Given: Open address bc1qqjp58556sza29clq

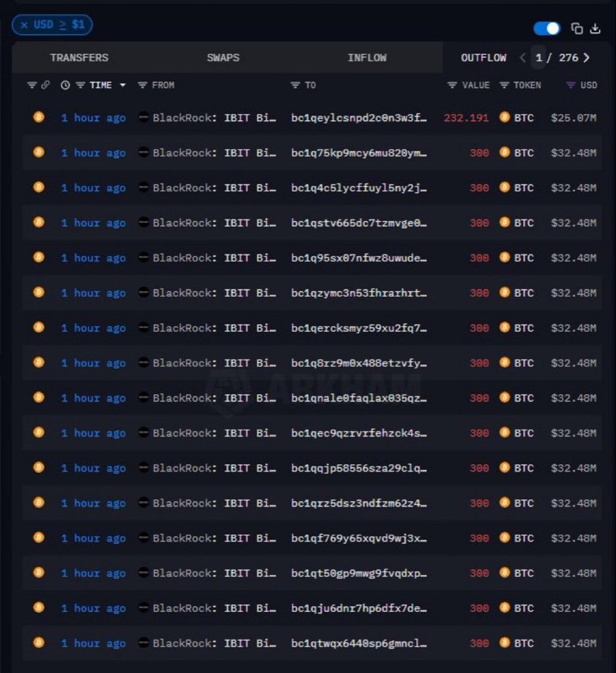Looking at the screenshot, I should (359, 468).
